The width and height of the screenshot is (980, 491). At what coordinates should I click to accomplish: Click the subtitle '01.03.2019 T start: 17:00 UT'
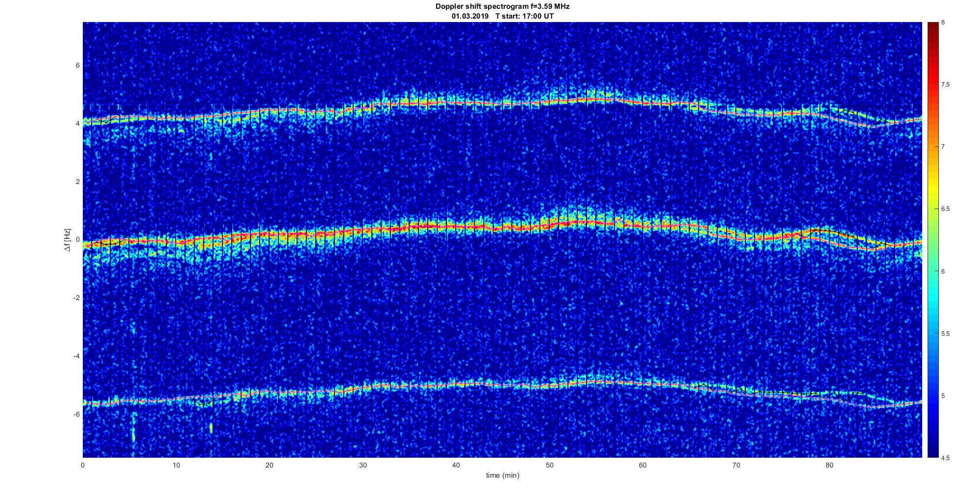[503, 16]
